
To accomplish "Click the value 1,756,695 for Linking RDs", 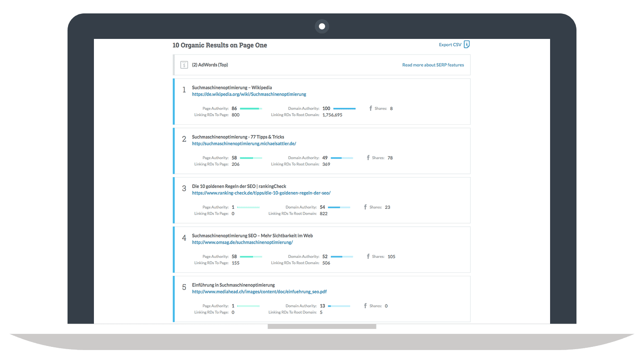I will click(x=332, y=115).
